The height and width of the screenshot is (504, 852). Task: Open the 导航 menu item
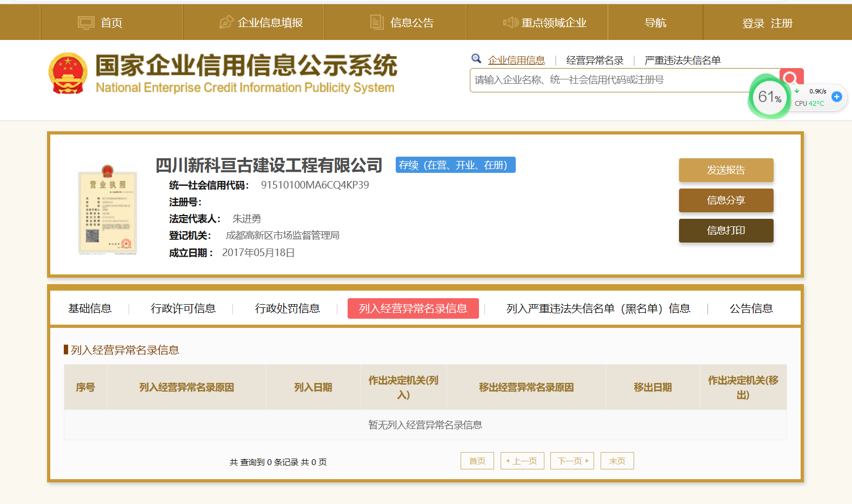pos(655,22)
